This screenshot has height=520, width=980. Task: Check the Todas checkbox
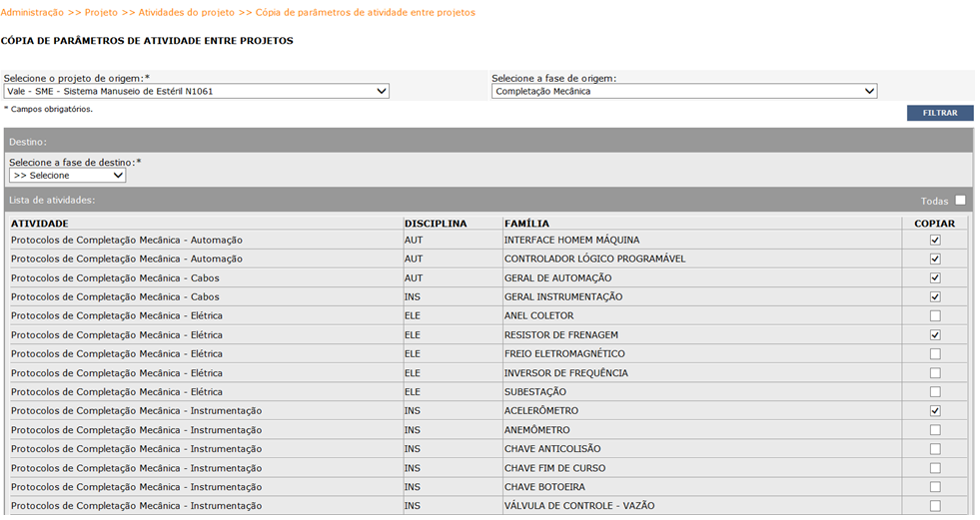click(960, 201)
